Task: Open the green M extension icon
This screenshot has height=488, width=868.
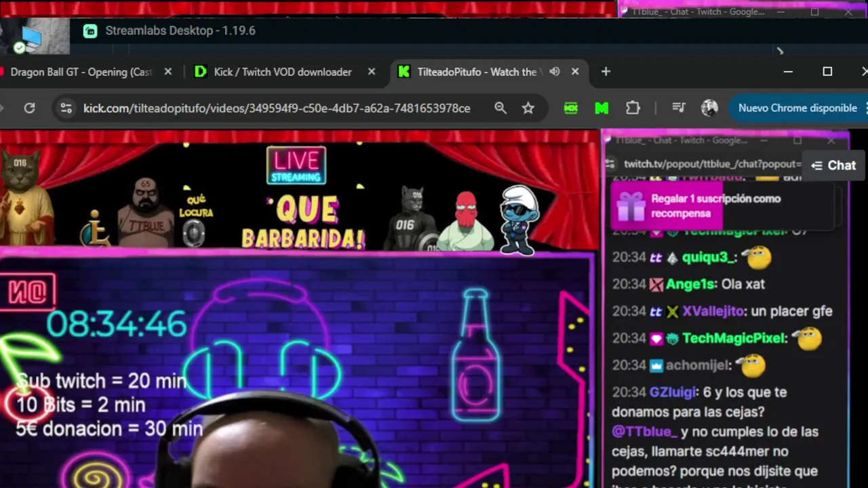Action: click(601, 108)
